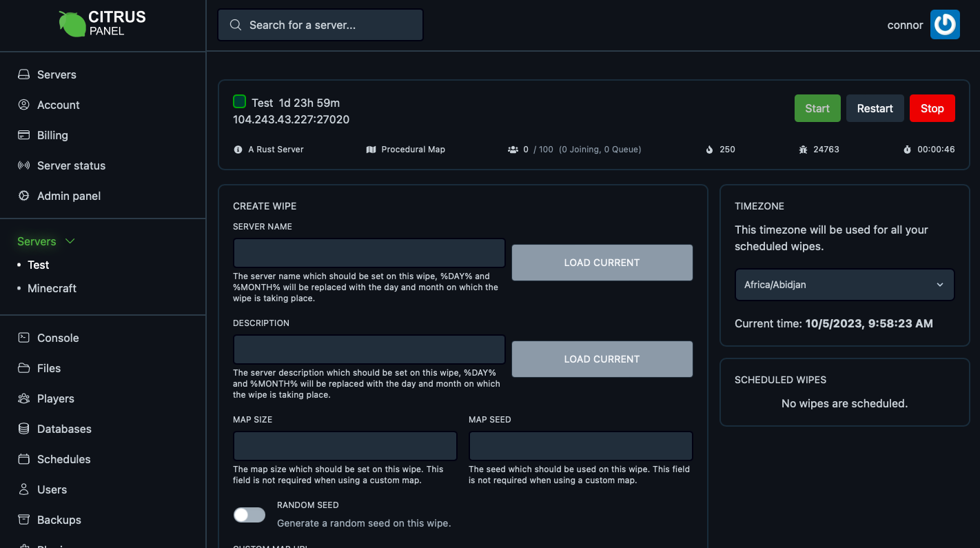Collapse the Servers list chevron

coord(70,241)
